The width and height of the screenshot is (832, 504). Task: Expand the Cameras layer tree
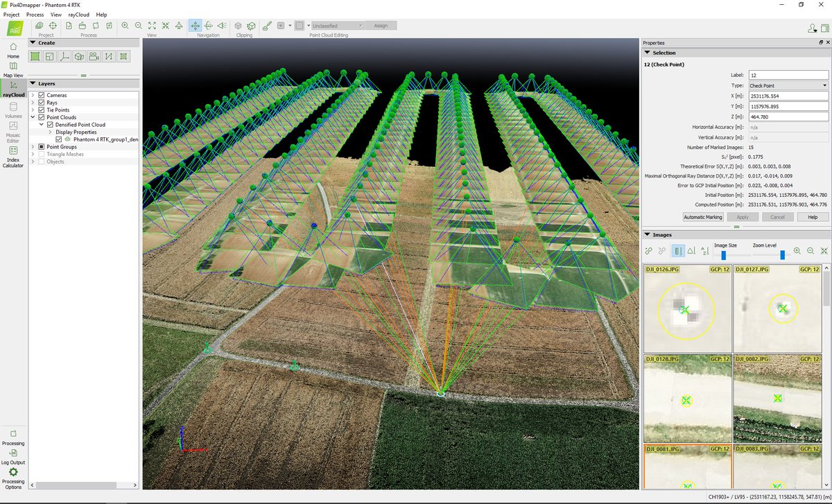pos(34,95)
